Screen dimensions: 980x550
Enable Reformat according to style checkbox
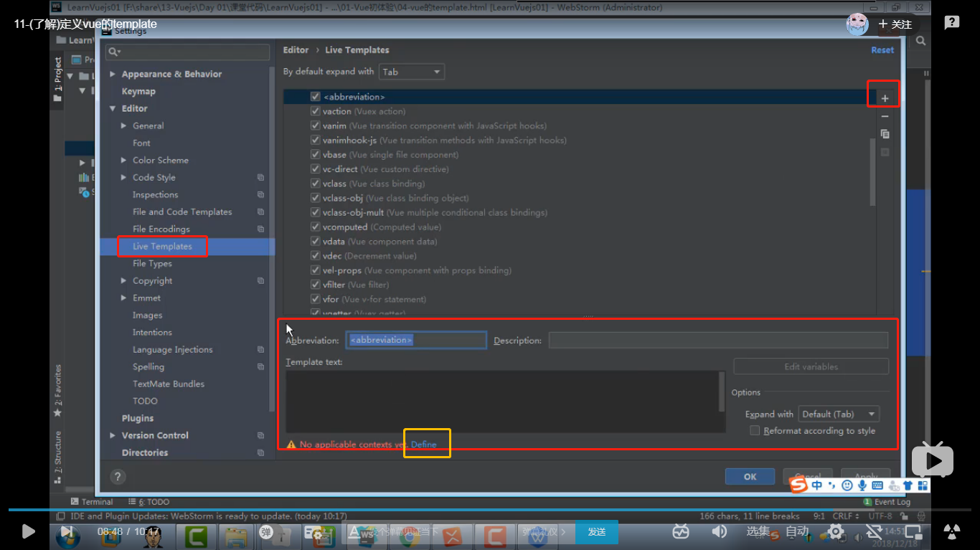(x=755, y=430)
